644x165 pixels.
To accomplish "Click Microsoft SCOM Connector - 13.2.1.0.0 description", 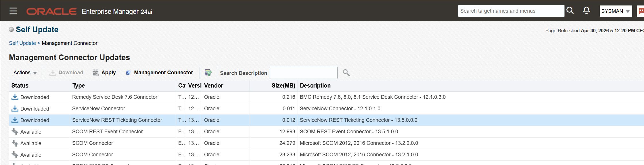I will [x=359, y=155].
